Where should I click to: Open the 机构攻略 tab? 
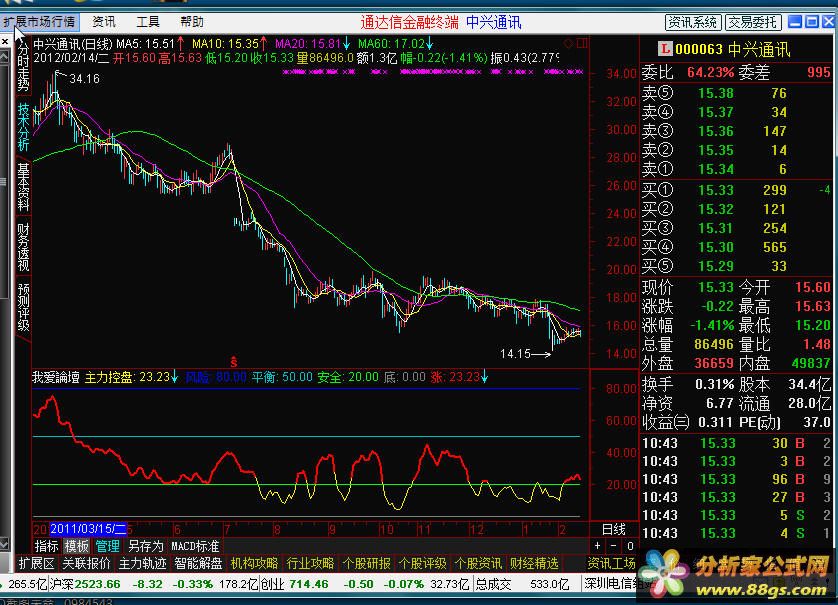pos(254,563)
